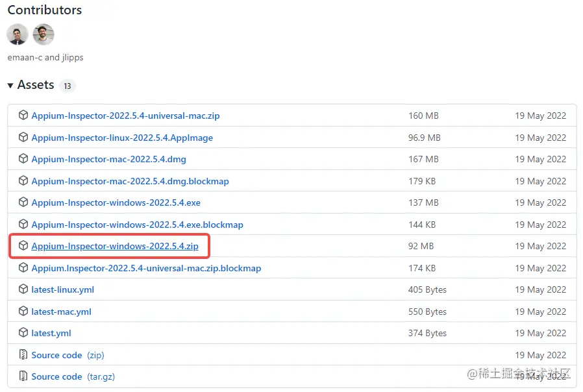Click the 92 MB size value
583x392 pixels.
point(421,246)
